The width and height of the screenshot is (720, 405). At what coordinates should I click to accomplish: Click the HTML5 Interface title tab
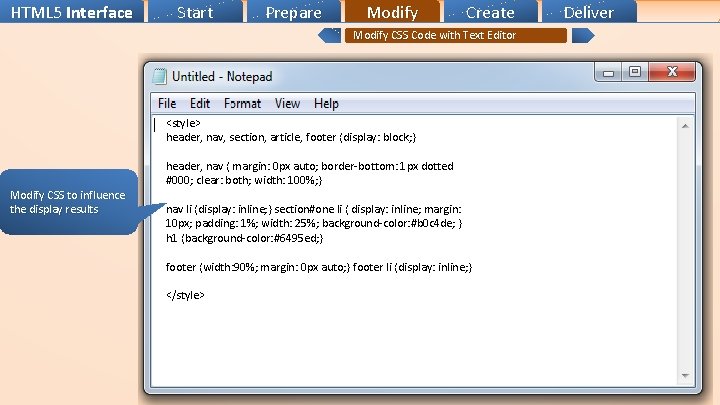click(x=72, y=12)
